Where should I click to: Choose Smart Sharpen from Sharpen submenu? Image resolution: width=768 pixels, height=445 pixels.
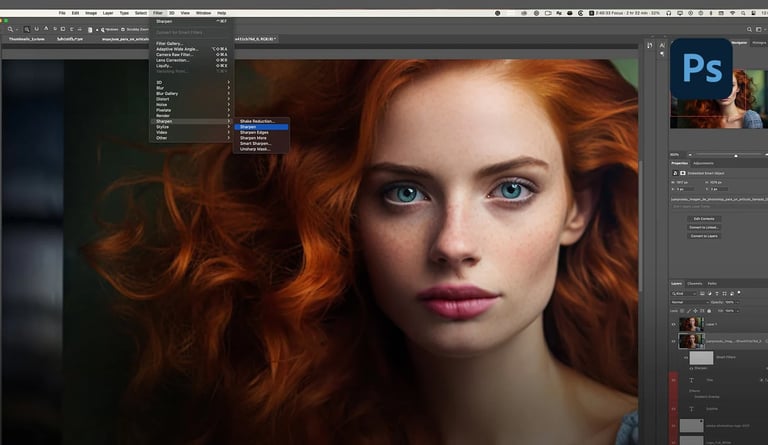(x=255, y=143)
